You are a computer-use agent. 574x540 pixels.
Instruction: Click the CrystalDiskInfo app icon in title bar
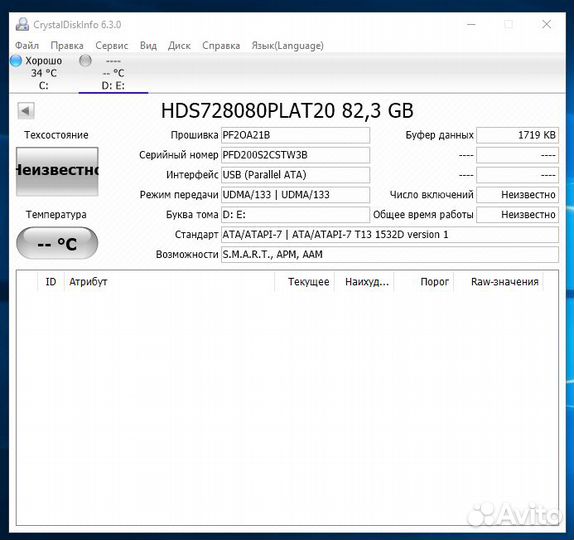pyautogui.click(x=22, y=25)
